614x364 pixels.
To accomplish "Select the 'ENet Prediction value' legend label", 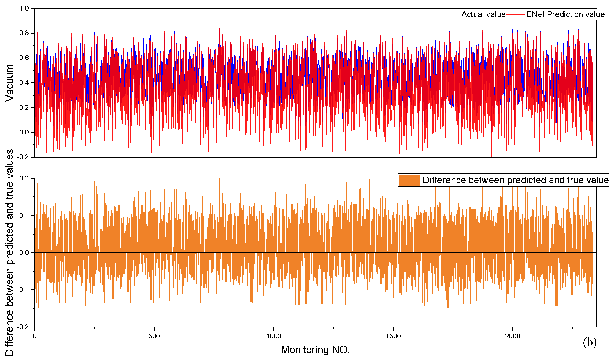I will (x=565, y=14).
